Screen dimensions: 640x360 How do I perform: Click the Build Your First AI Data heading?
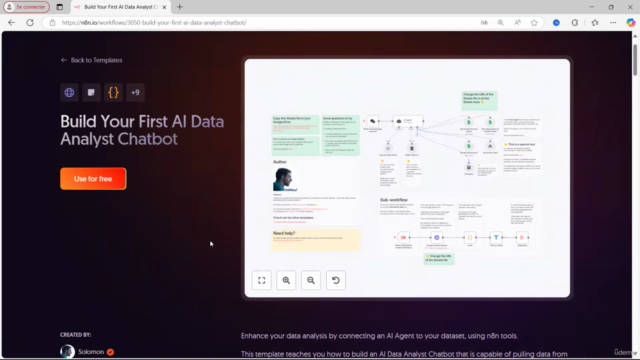click(142, 130)
